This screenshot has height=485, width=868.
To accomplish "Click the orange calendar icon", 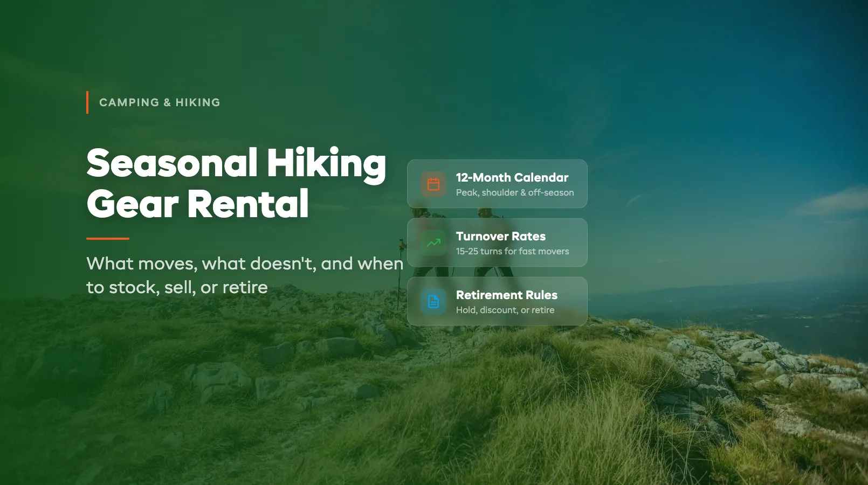I will [x=433, y=184].
